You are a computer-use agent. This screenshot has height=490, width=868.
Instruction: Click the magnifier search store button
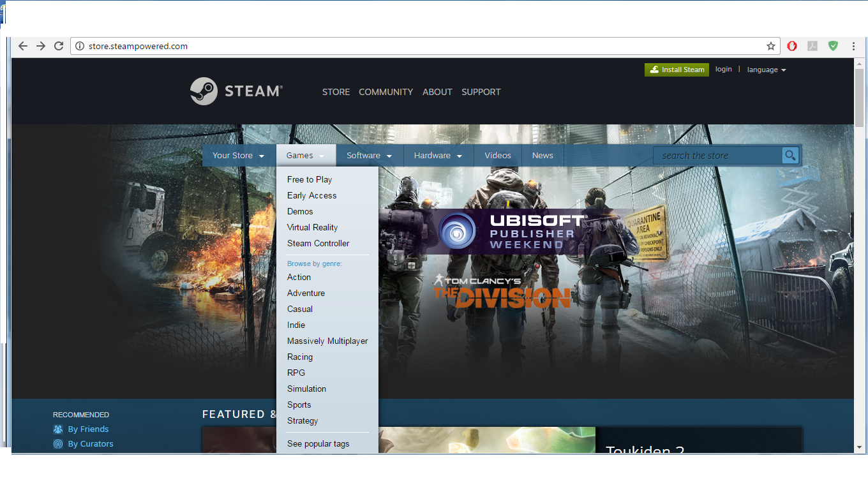point(790,156)
